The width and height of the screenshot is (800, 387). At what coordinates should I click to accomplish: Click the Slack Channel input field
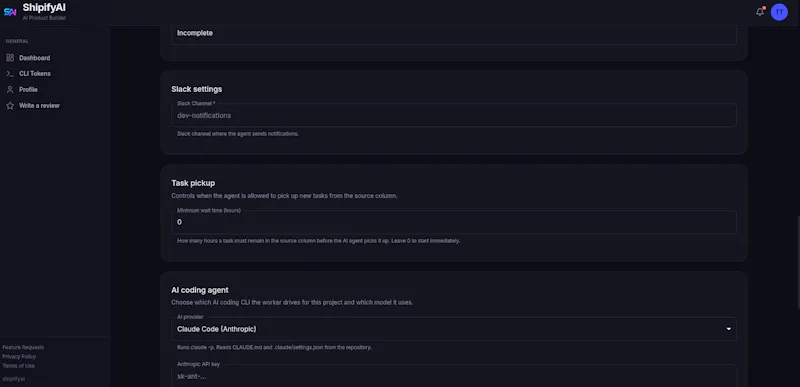[x=454, y=115]
